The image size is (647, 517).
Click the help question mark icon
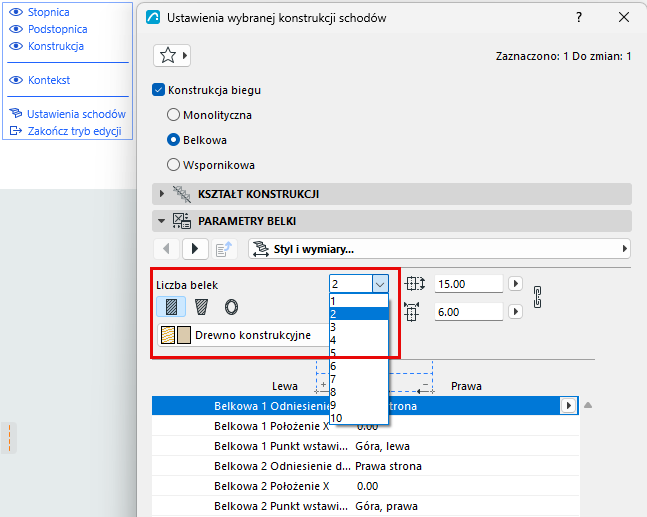[579, 17]
